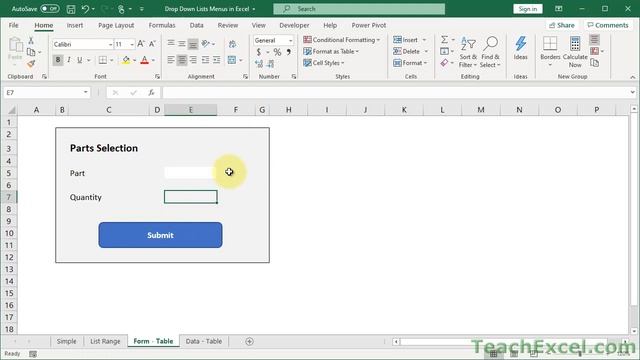
Task: Click Insert in Cells group
Action: coord(406,40)
